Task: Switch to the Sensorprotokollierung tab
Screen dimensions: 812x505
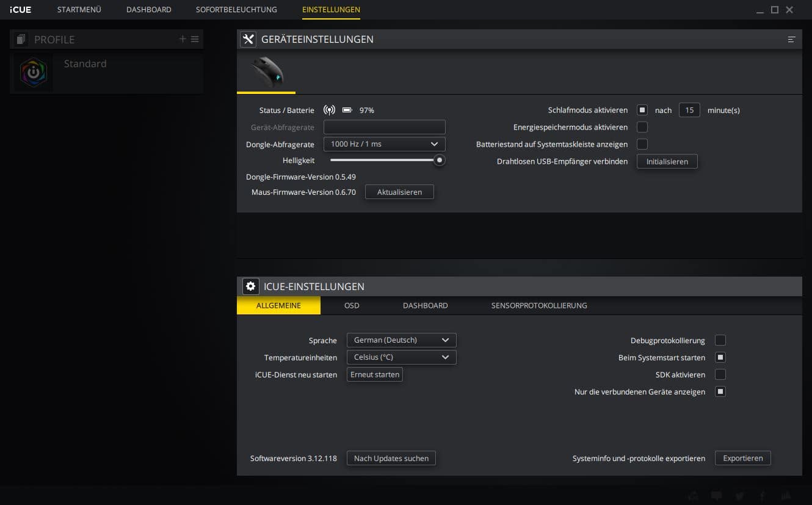Action: point(538,305)
